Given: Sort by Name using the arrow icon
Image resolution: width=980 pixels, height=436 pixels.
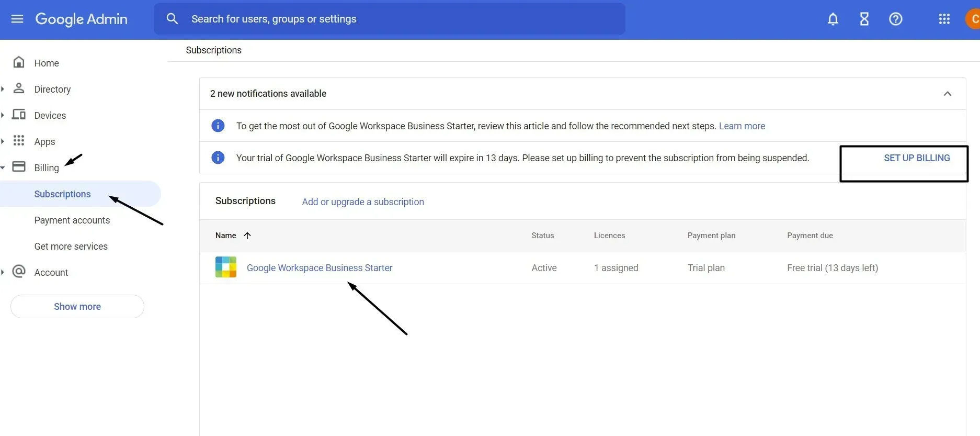Looking at the screenshot, I should point(247,236).
